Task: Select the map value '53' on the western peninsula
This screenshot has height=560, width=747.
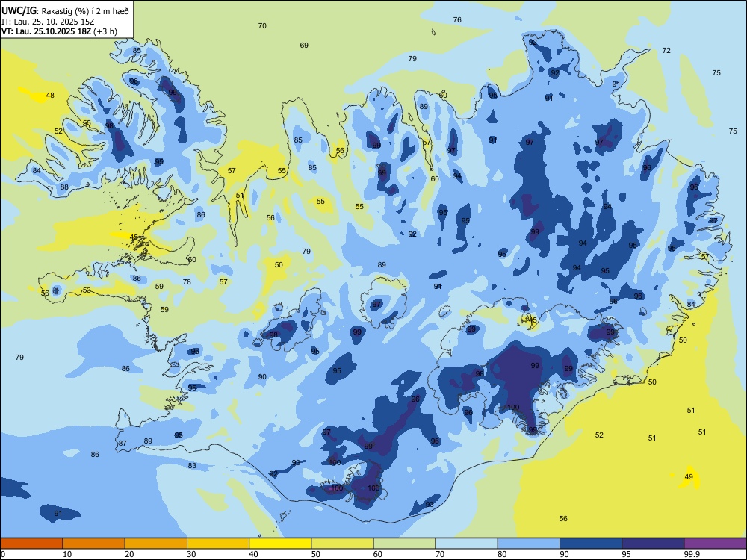Action: [87, 290]
